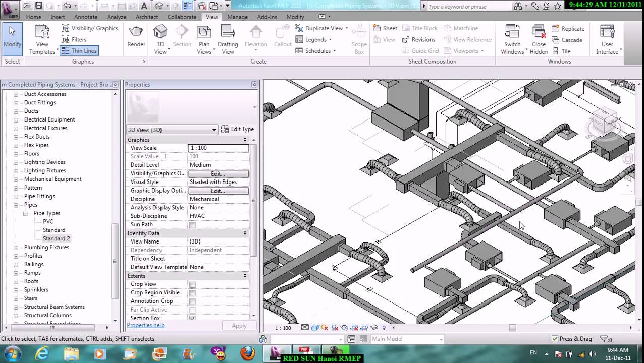This screenshot has width=644, height=363.
Task: Click the Render teapot tool
Action: tap(136, 36)
